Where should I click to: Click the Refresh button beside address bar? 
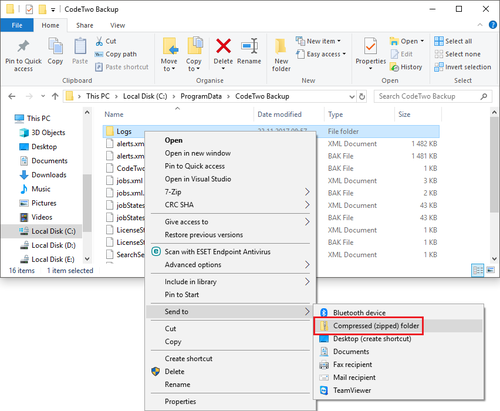click(x=362, y=96)
